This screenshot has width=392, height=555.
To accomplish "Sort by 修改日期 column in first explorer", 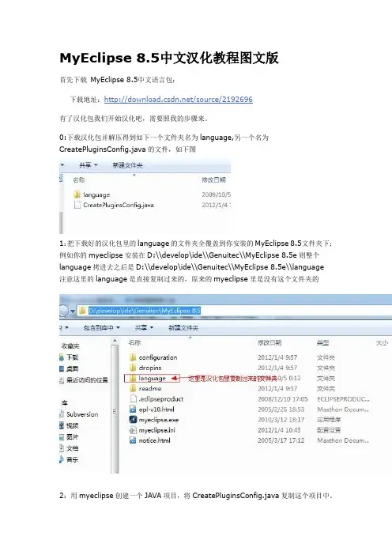I will tap(213, 179).
